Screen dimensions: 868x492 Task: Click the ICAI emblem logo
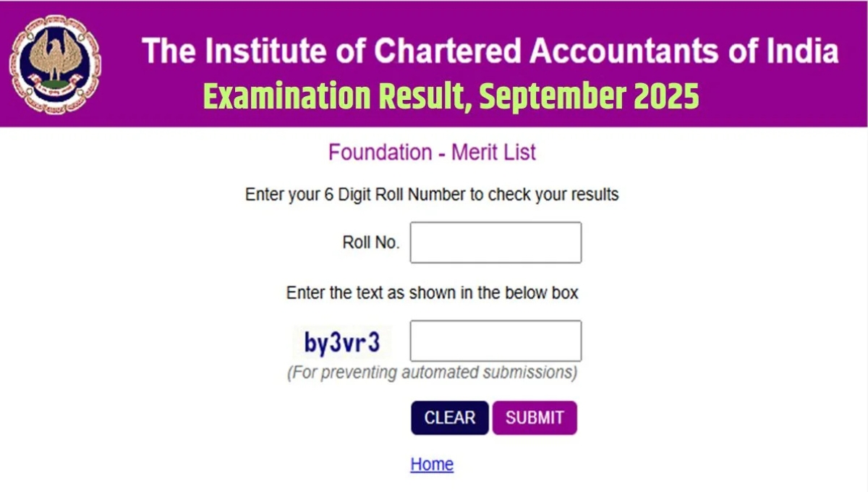(56, 64)
